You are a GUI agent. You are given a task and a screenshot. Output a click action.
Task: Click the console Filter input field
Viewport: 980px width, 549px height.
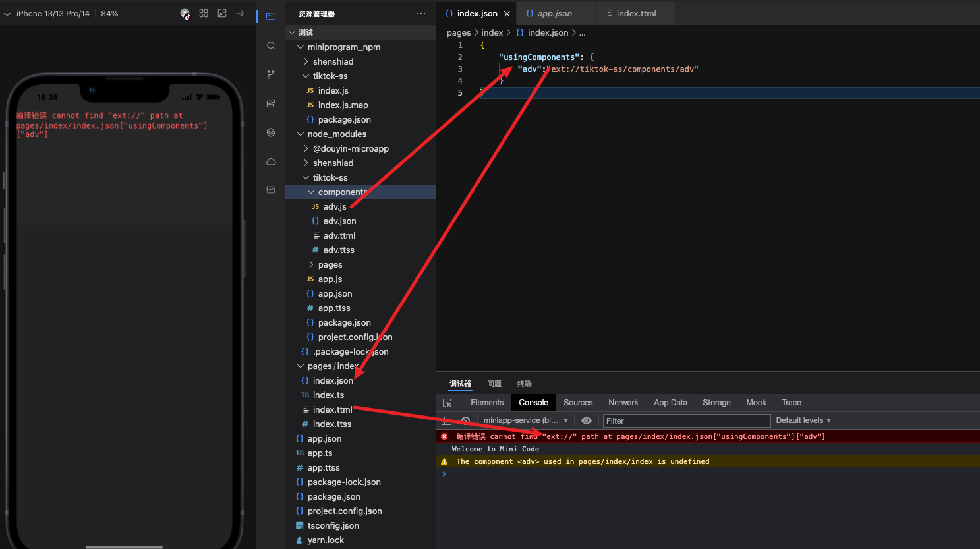point(685,420)
